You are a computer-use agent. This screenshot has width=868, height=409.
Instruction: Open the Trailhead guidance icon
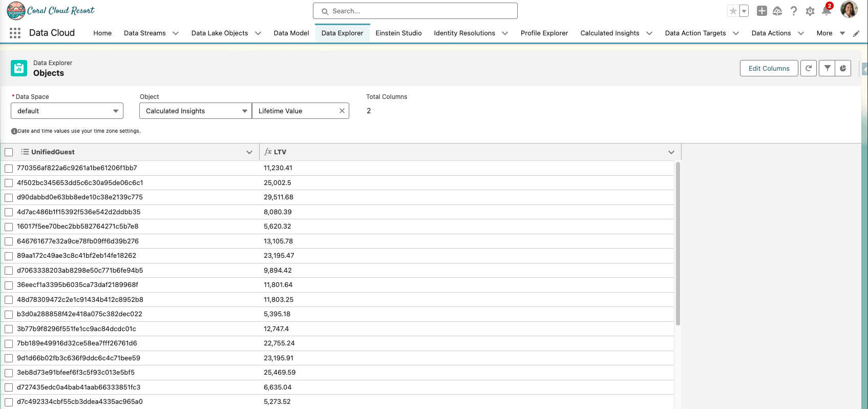tap(777, 11)
